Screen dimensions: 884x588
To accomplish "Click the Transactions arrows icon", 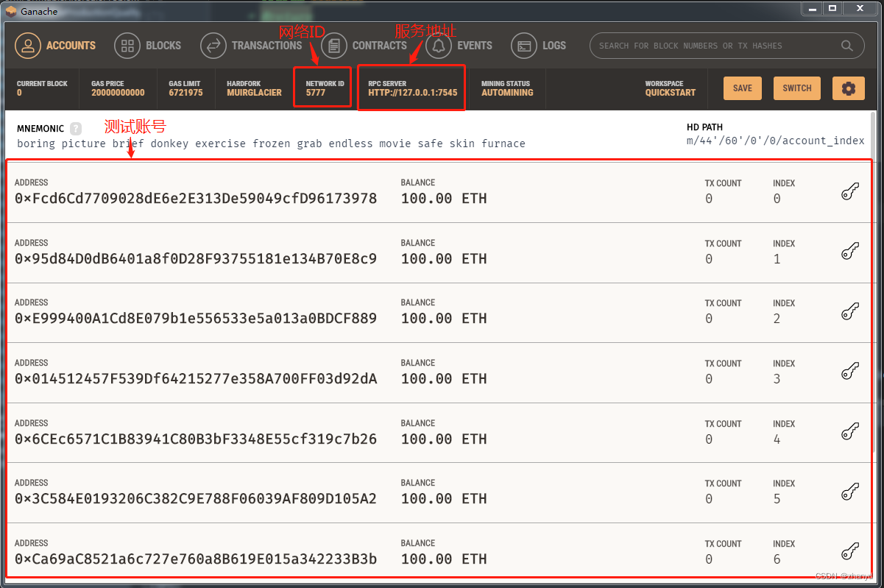I will (x=213, y=46).
